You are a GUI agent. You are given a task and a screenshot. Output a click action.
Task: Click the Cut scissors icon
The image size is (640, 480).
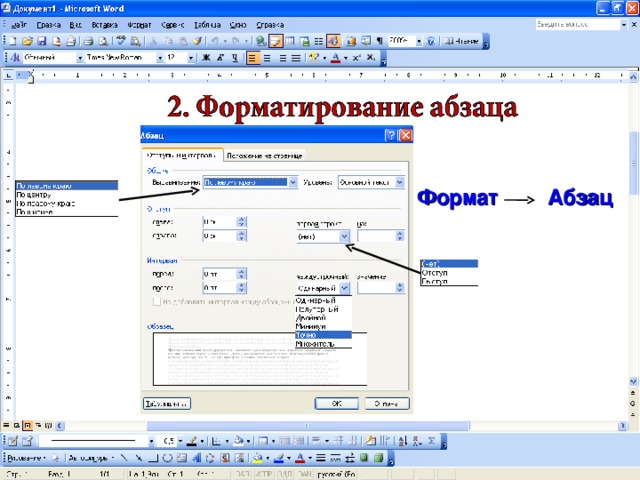click(x=153, y=41)
